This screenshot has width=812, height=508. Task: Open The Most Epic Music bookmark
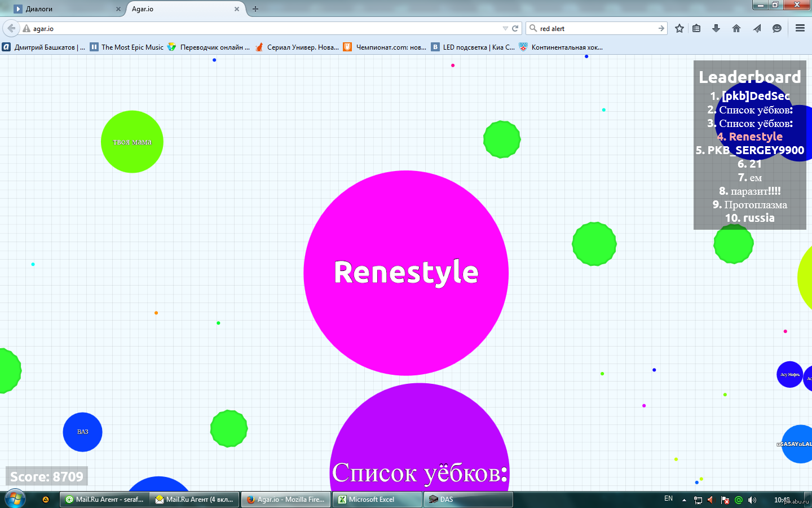tap(127, 47)
